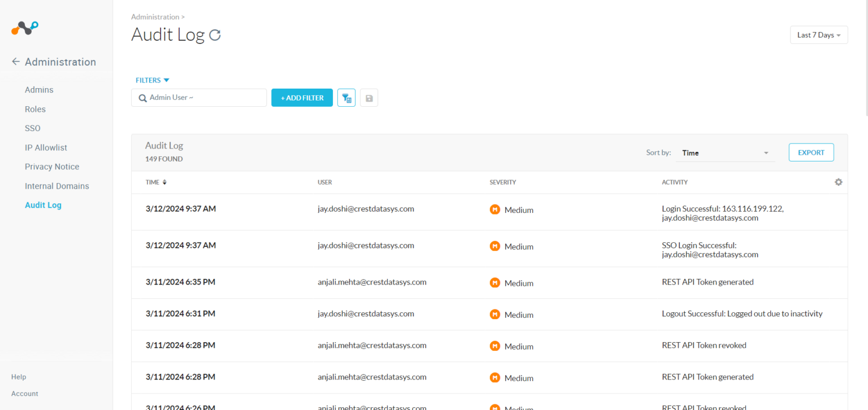Open the Internal Domains page
Image resolution: width=868 pixels, height=410 pixels.
pos(57,186)
